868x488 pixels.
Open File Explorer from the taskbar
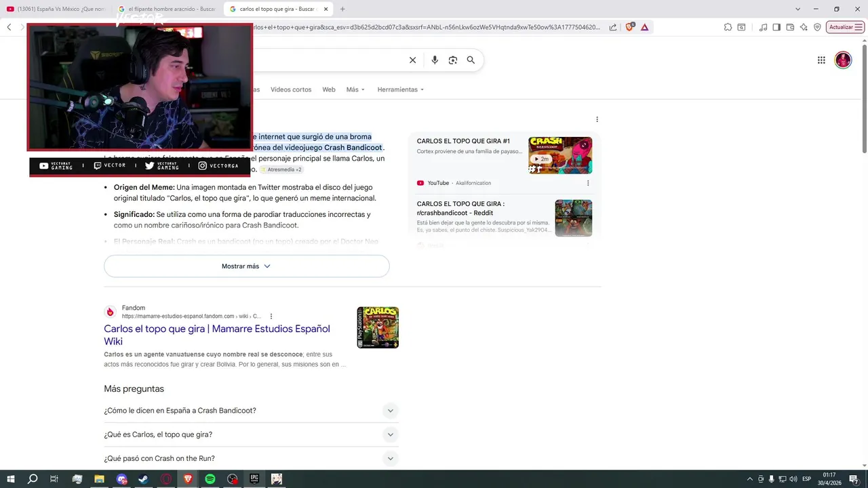[x=99, y=479]
